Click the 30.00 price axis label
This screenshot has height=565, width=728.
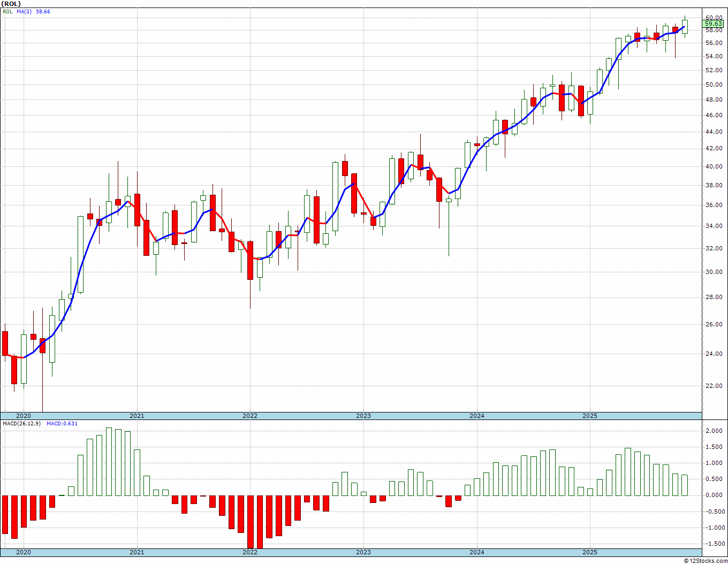point(714,272)
